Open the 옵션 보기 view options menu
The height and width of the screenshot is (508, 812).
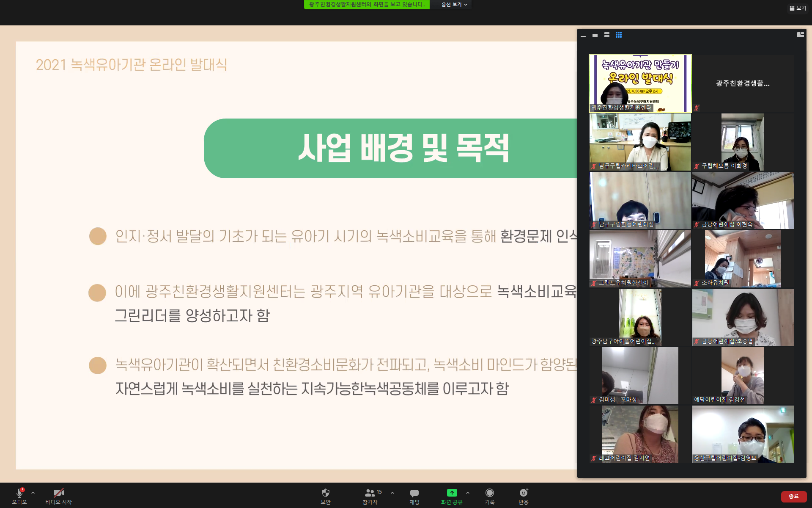pos(454,5)
